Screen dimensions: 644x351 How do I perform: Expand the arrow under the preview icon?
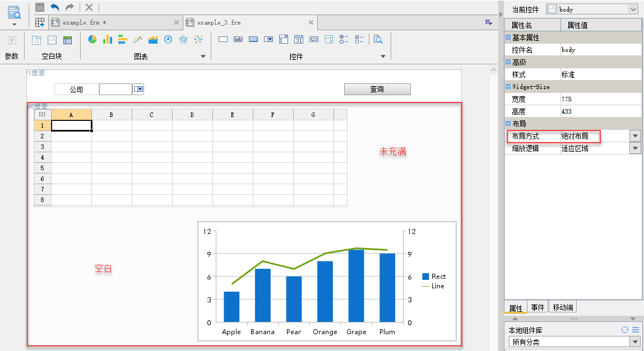(15, 25)
